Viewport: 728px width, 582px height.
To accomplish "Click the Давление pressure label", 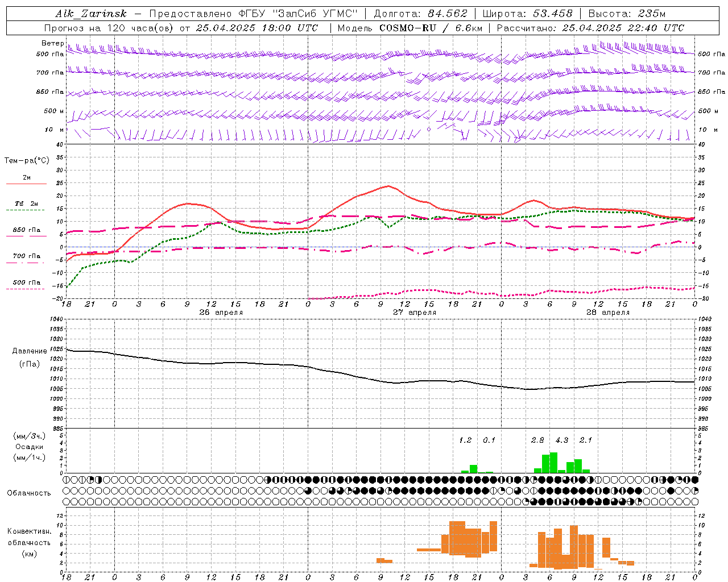I will 30,351.
